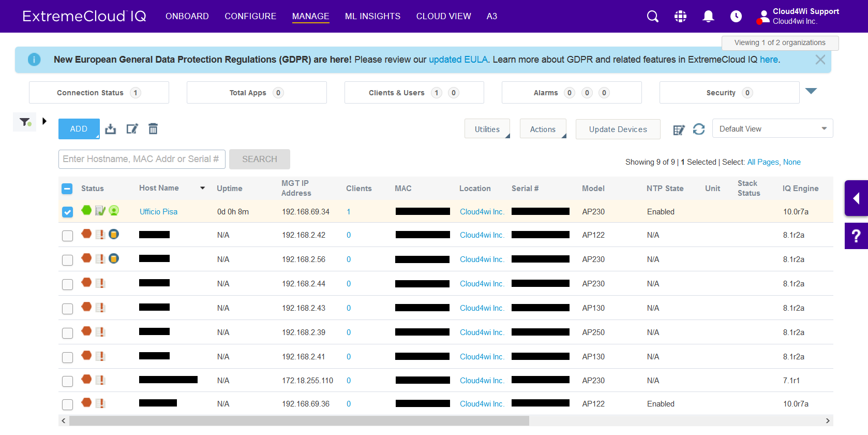Screen dimensions: 868x435
Task: Open the ADD device button
Action: click(x=79, y=129)
